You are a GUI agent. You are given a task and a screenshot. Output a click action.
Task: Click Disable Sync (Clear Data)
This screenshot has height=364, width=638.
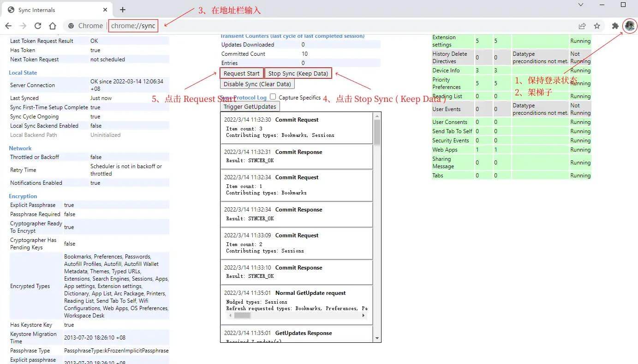(x=257, y=84)
